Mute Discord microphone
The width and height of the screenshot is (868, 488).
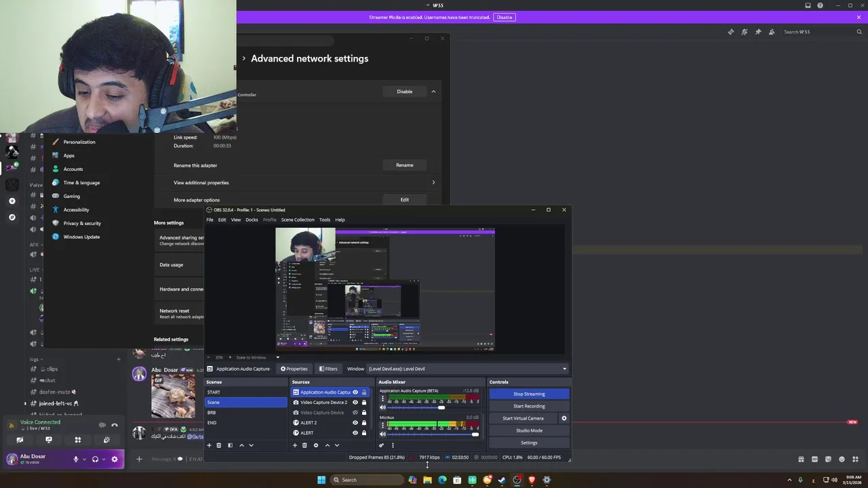[x=76, y=459]
